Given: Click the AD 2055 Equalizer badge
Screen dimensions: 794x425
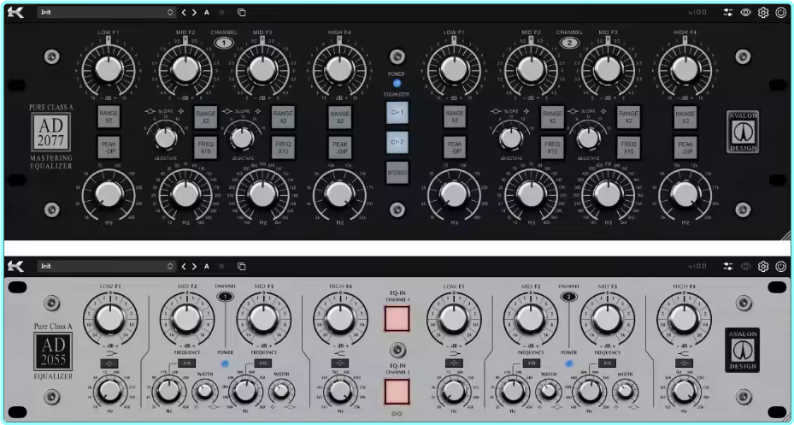Looking at the screenshot, I should coord(53,352).
